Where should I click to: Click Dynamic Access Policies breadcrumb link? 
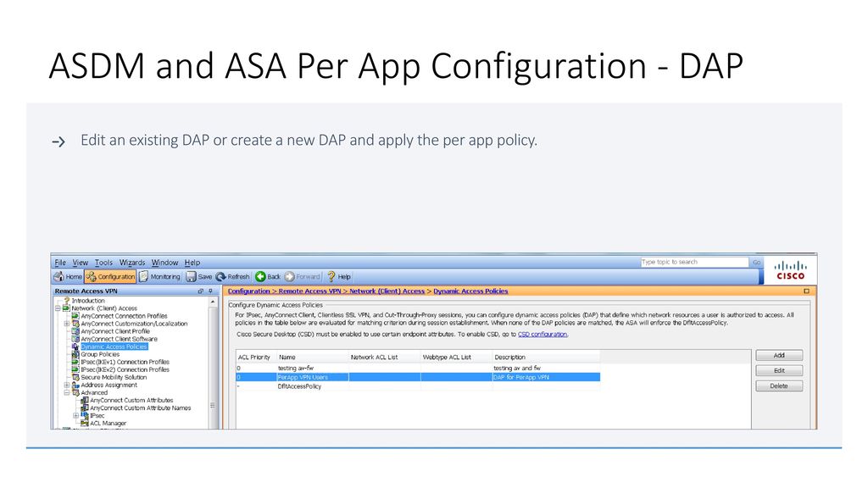[x=470, y=291]
